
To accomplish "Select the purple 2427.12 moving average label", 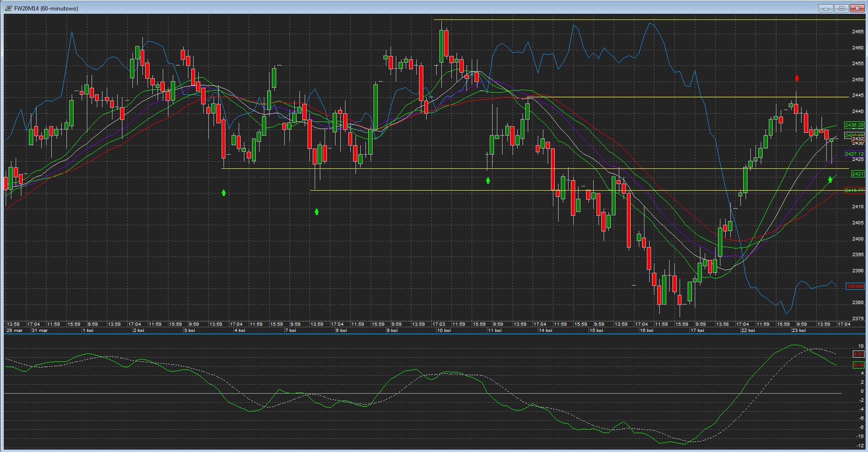I will point(854,154).
